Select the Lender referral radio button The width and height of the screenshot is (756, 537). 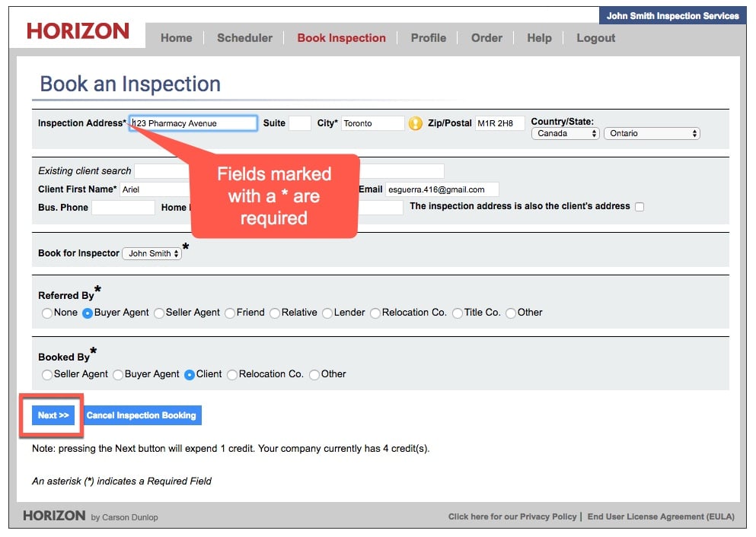click(327, 313)
